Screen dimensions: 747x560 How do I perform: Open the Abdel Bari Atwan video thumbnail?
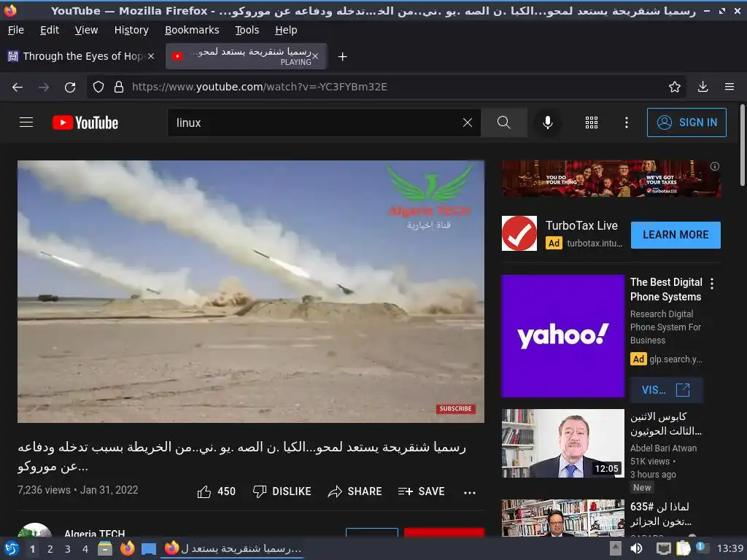pos(562,443)
